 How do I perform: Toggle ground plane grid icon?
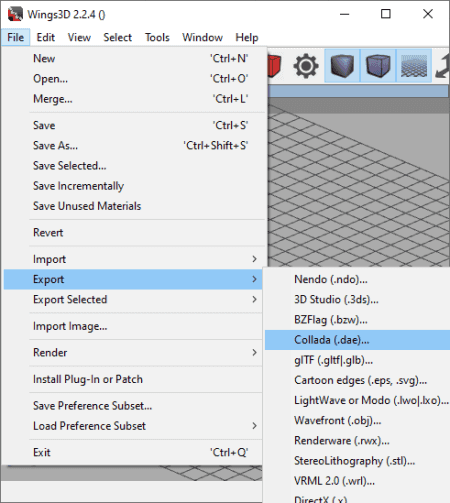pyautogui.click(x=414, y=66)
